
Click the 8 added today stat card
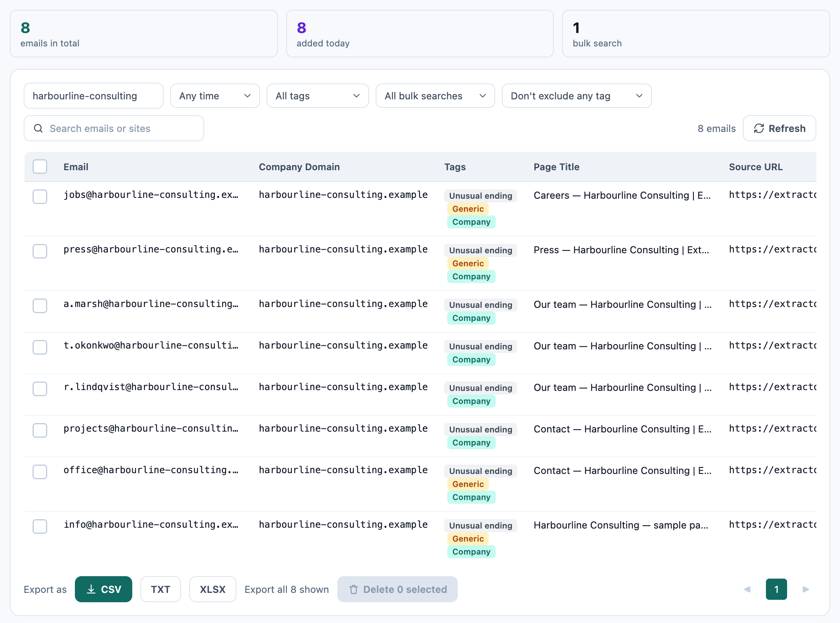click(x=420, y=34)
